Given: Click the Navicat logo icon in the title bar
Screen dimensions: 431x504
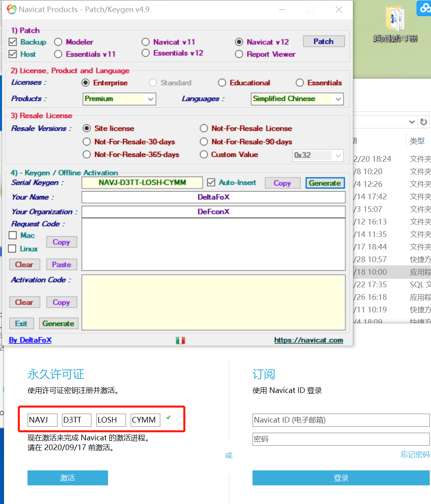Looking at the screenshot, I should pyautogui.click(x=12, y=9).
